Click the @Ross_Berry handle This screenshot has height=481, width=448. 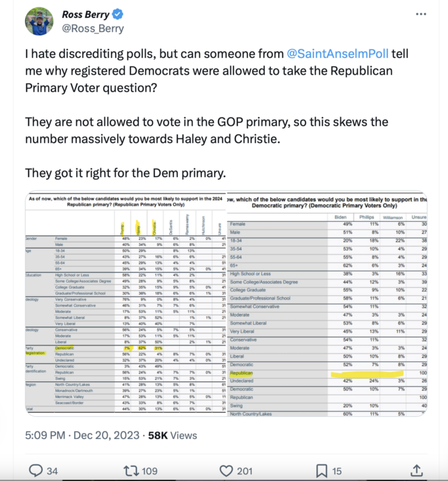click(x=90, y=29)
